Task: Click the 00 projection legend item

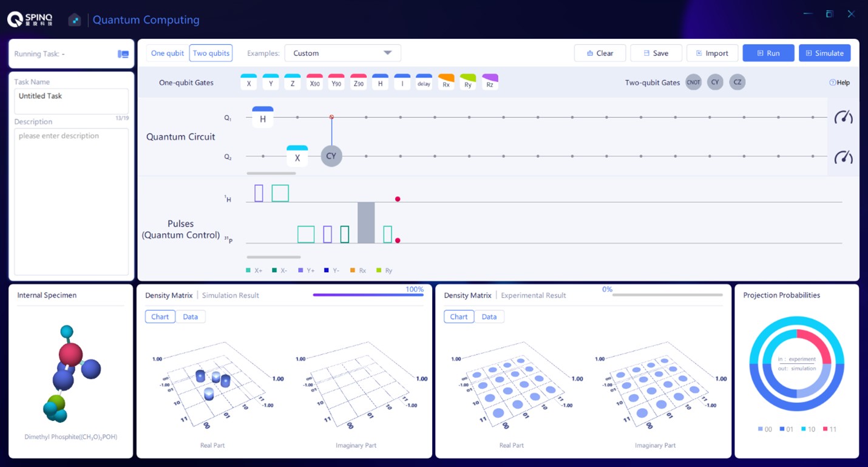Action: coord(765,429)
